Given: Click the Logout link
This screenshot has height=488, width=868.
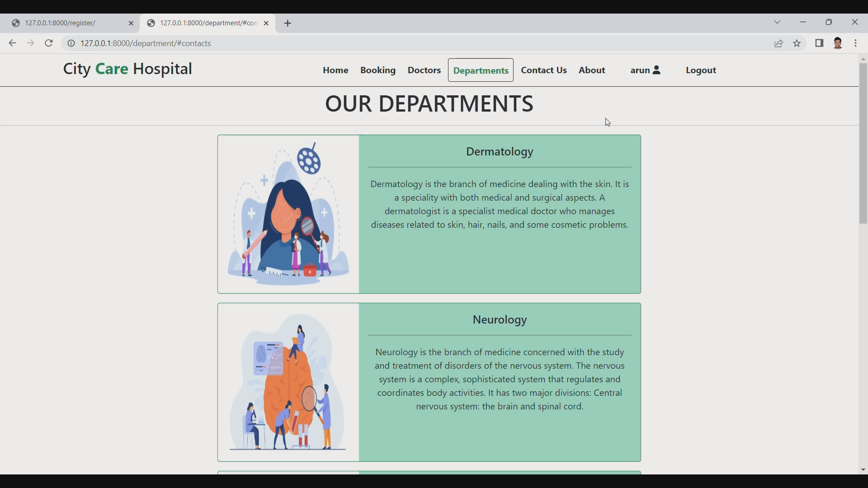Looking at the screenshot, I should [x=701, y=70].
